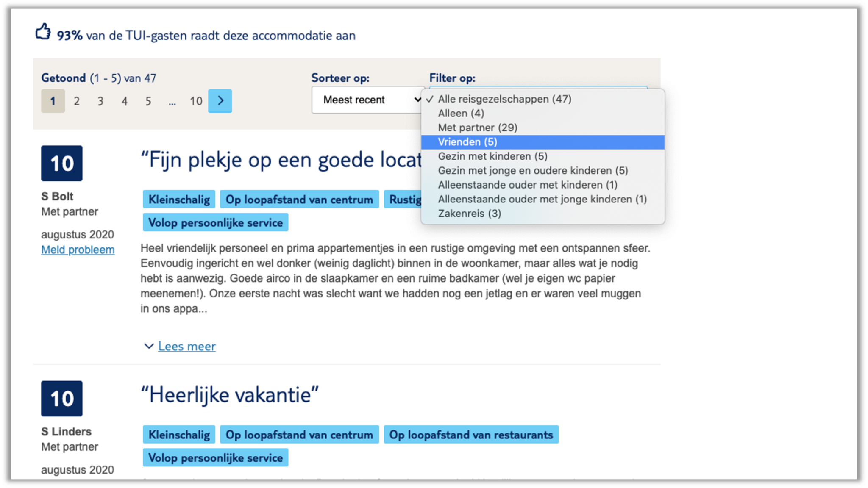
Task: Choose Gezin met kinderen (5) option
Action: (x=492, y=156)
